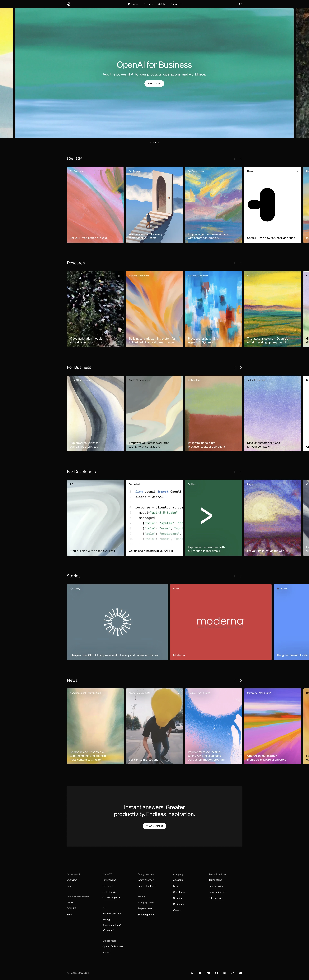
Task: Open the fine-tuning API improvements news card
Action: pyautogui.click(x=214, y=726)
